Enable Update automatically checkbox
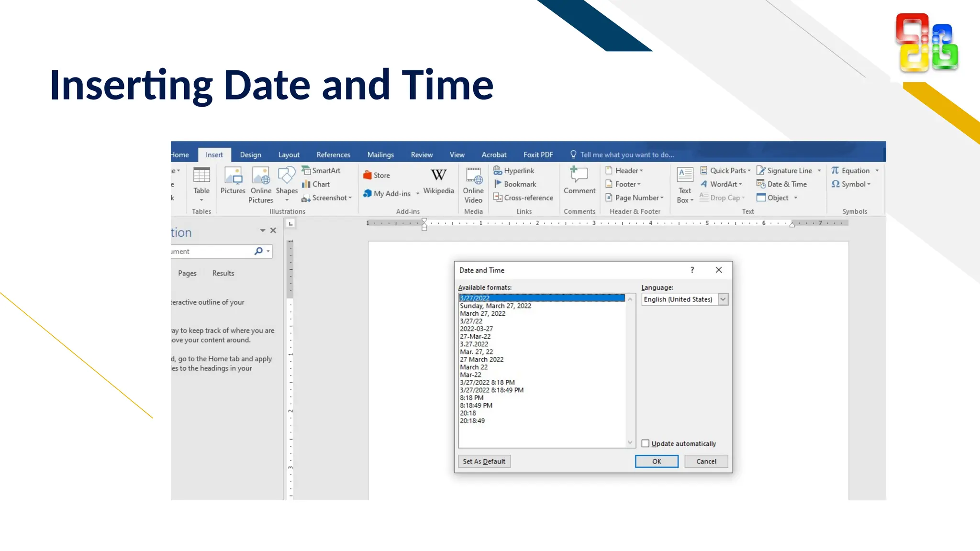 [x=646, y=443]
